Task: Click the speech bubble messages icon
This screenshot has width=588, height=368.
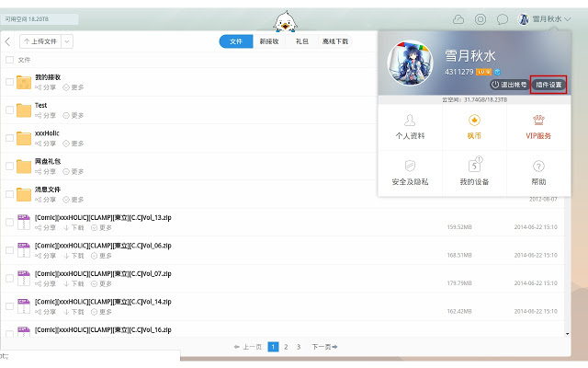Action: 503,18
